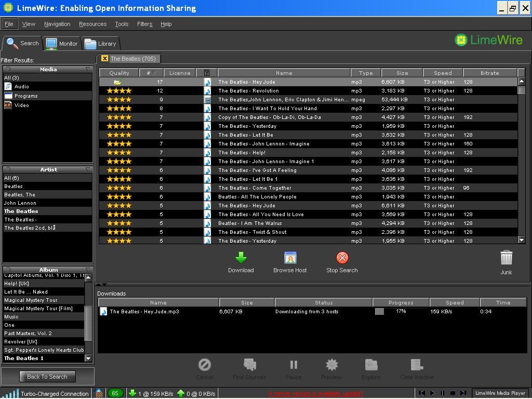Close the Beatles search tab X
532x399 pixels.
[x=104, y=58]
